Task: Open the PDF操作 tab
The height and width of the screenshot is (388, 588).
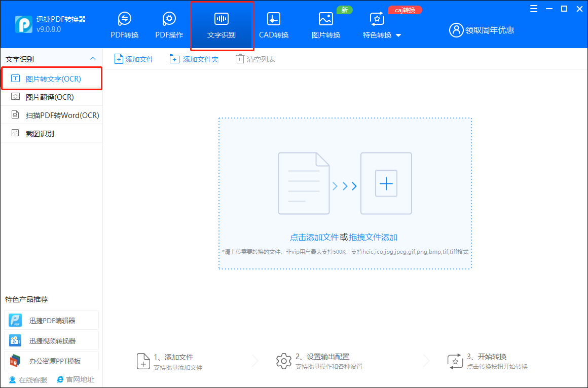Action: [x=169, y=25]
